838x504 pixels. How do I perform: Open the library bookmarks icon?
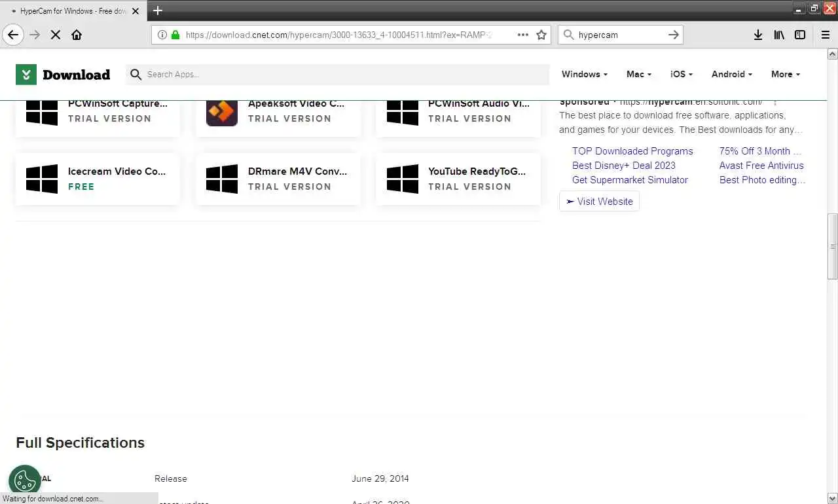[779, 35]
